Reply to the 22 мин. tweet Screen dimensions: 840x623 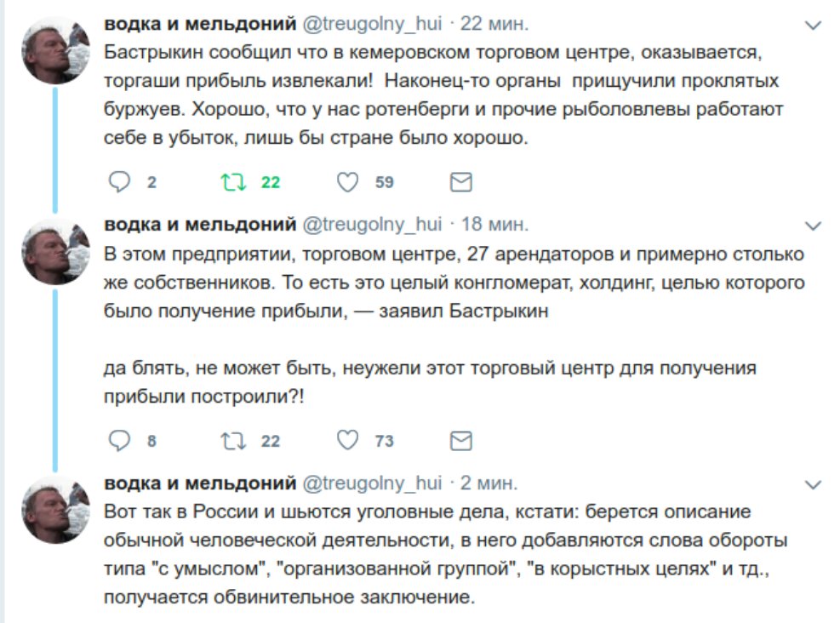click(x=119, y=182)
